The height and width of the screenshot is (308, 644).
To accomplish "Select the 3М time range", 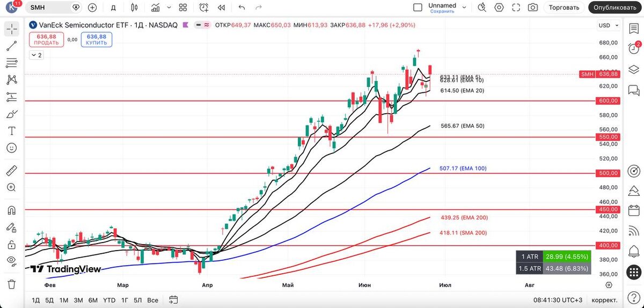I will (x=78, y=300).
